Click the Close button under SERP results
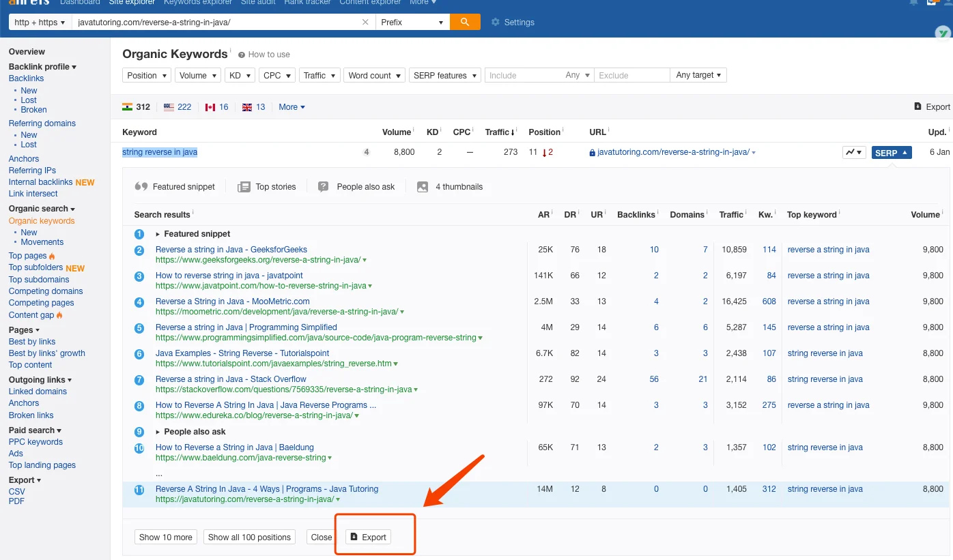This screenshot has height=560, width=953. click(x=321, y=537)
